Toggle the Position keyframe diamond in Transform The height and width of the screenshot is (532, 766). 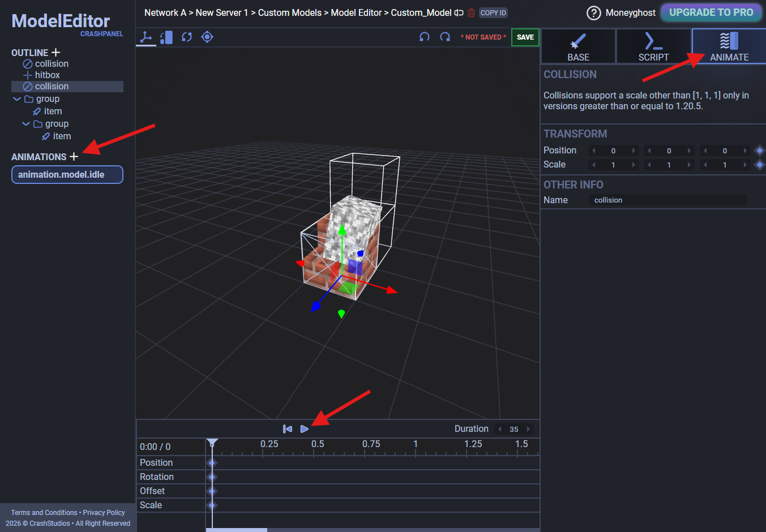[x=760, y=151]
